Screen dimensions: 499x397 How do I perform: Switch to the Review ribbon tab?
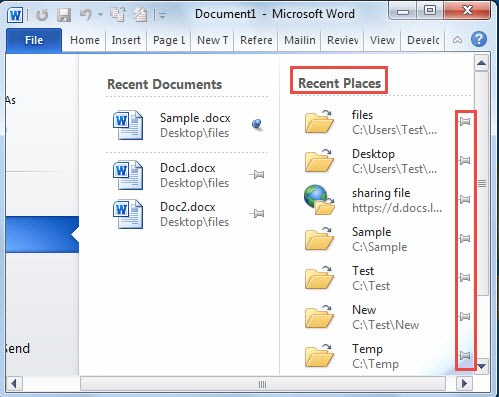coord(342,40)
